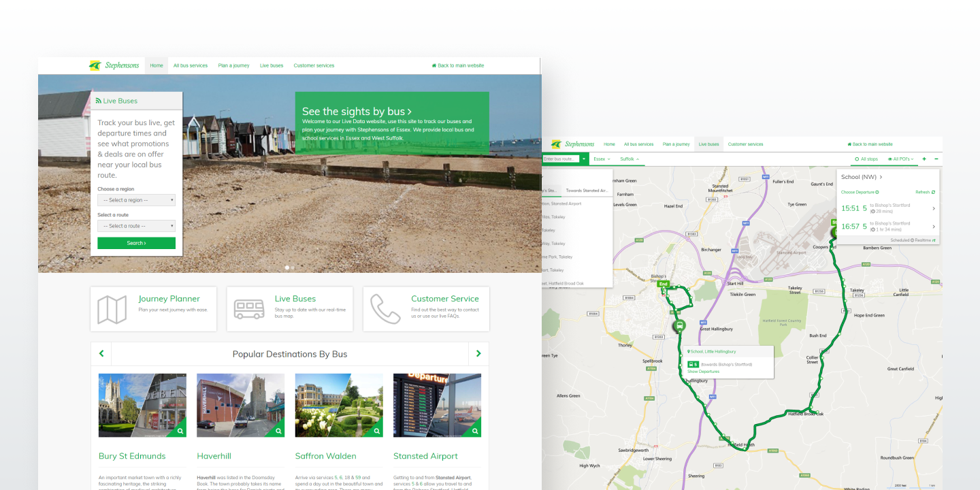Switch to 'Towards Stansted Air...' direction tab

(x=587, y=191)
